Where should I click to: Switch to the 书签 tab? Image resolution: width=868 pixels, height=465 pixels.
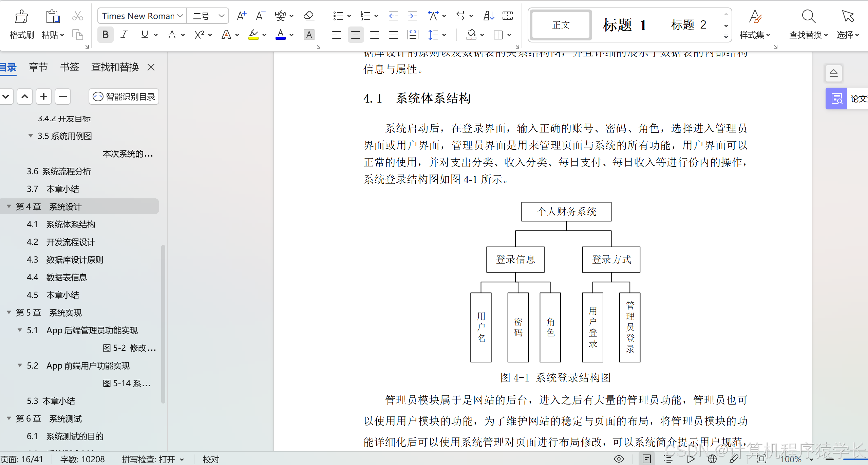(69, 67)
